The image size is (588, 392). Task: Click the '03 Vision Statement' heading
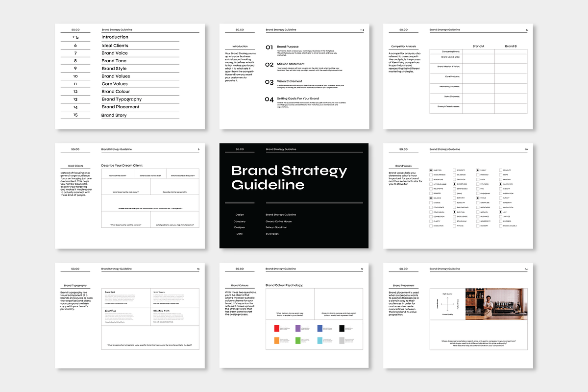(284, 81)
